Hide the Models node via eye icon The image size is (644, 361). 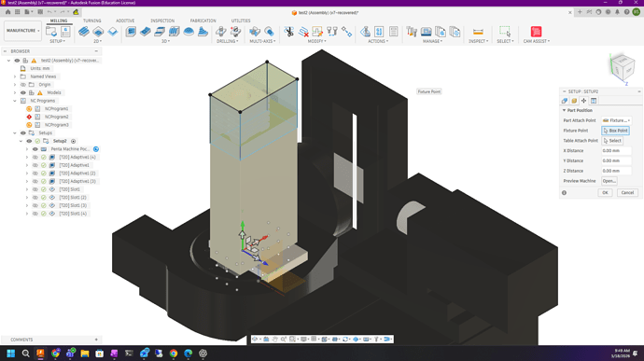pyautogui.click(x=23, y=93)
